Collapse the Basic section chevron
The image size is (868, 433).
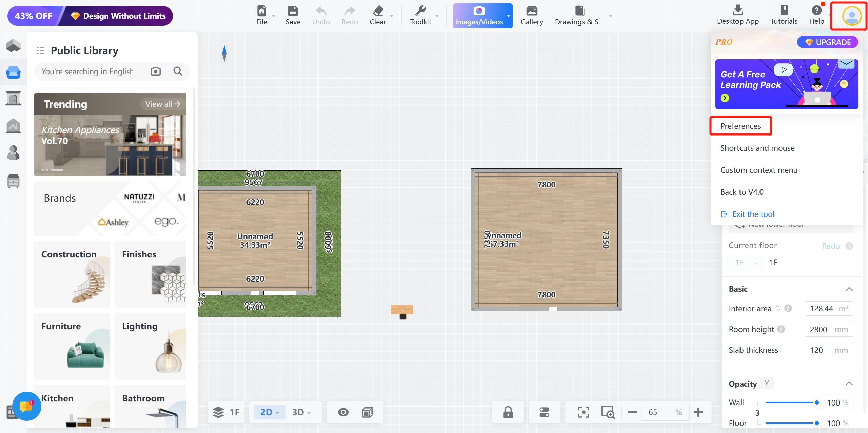849,289
